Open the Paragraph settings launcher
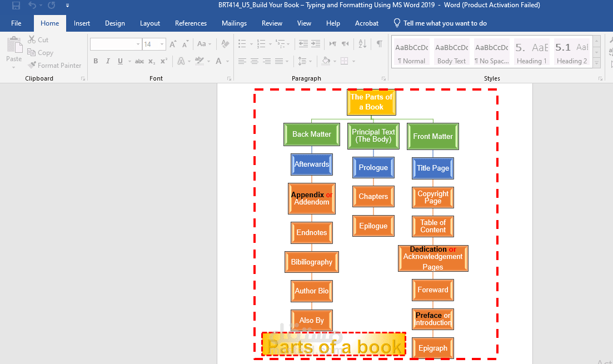613x364 pixels. [383, 78]
